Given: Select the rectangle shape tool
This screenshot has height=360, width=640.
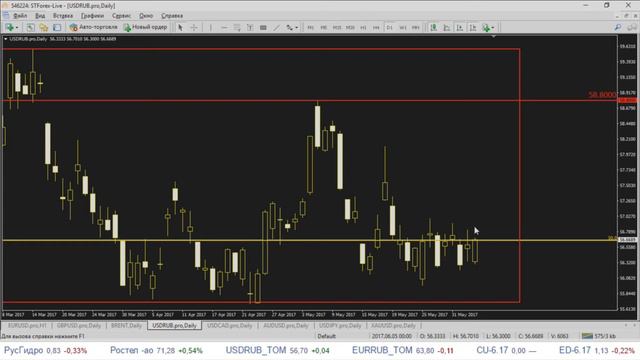Looking at the screenshot, I should 263,27.
